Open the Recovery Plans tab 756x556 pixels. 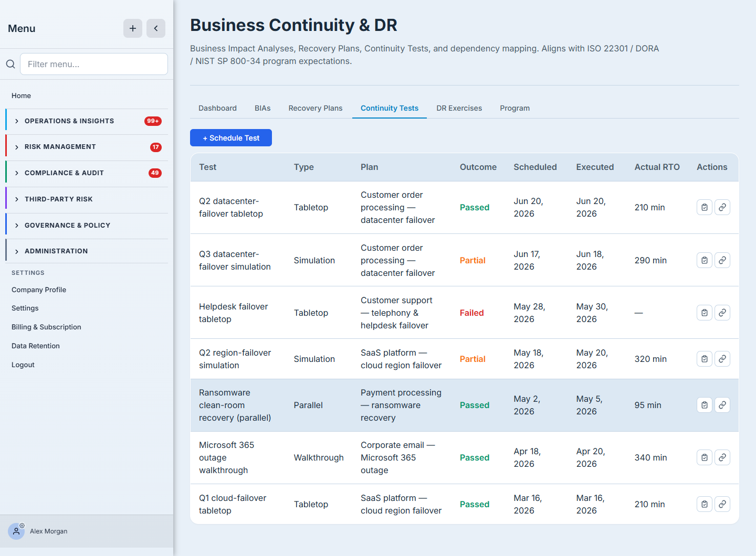[316, 108]
